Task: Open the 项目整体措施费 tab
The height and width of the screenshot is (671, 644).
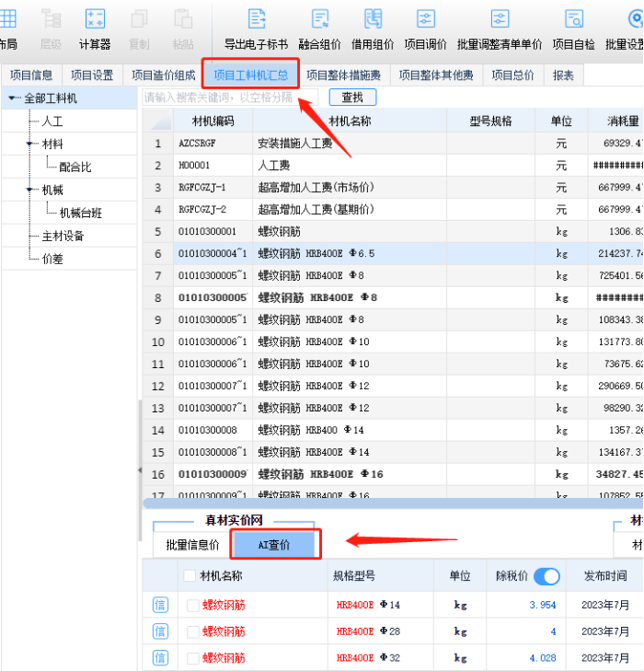Action: click(x=343, y=75)
